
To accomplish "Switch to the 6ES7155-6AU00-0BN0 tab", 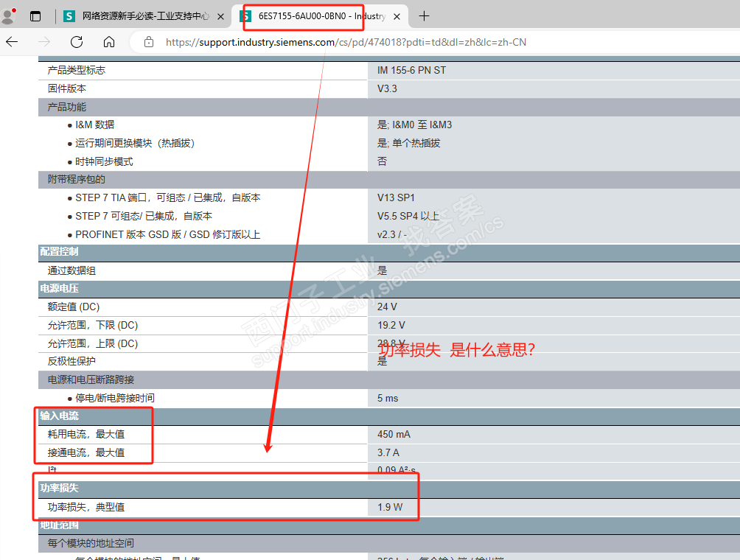I will (x=321, y=16).
